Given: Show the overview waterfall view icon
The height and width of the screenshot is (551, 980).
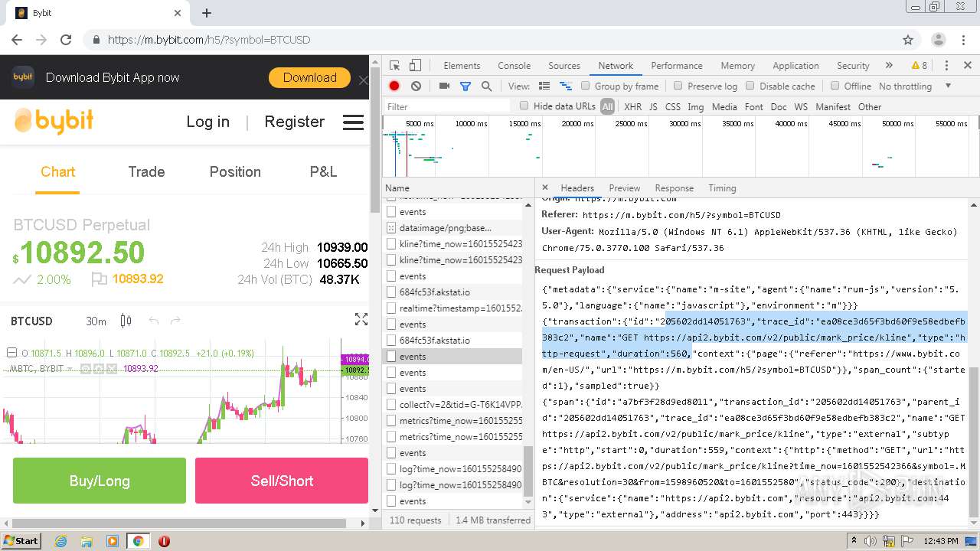Looking at the screenshot, I should tap(566, 86).
